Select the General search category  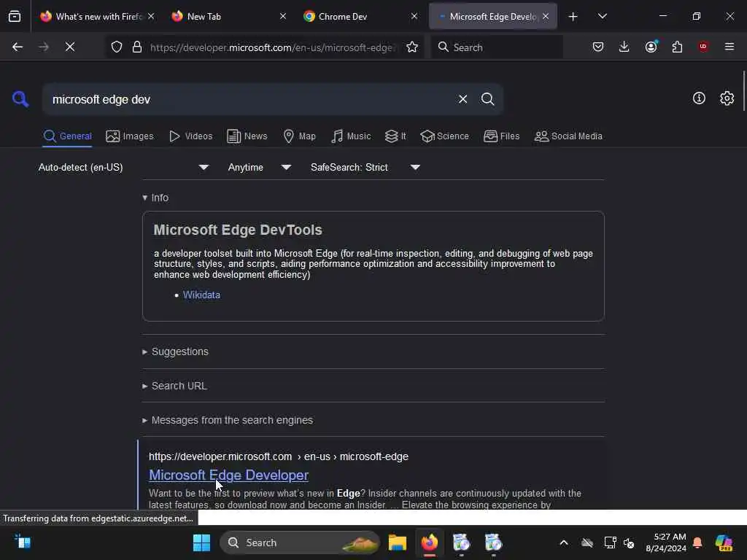coord(67,136)
